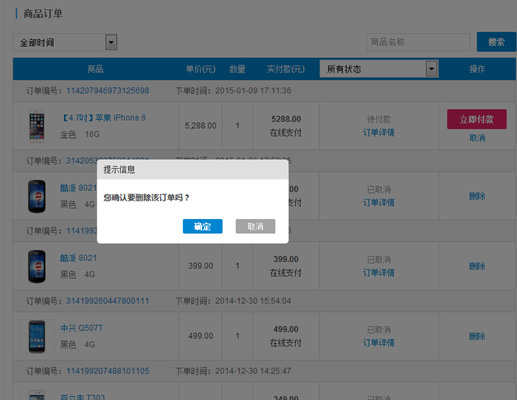Click the 商品订单 page heading

click(x=43, y=14)
